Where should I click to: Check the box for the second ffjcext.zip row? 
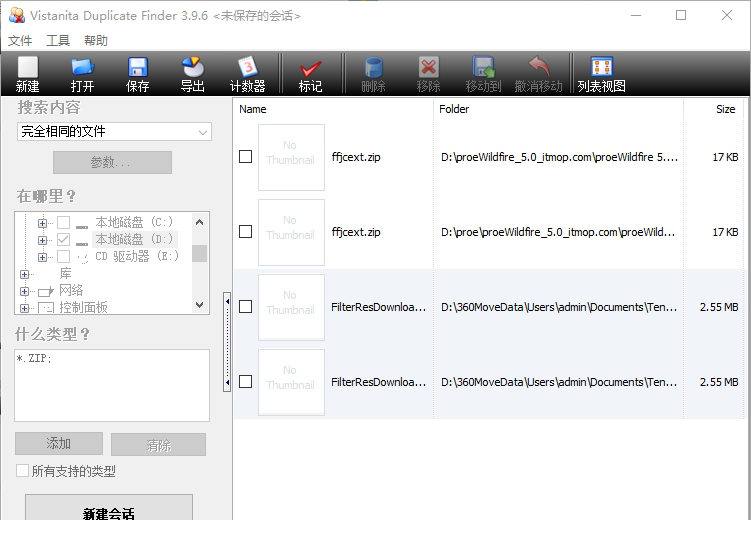(x=245, y=231)
